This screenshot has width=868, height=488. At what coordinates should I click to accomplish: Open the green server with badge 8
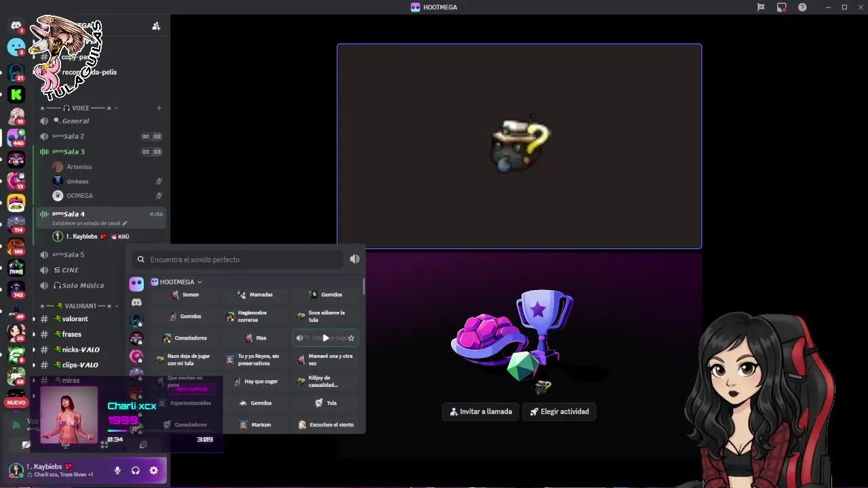[16, 354]
